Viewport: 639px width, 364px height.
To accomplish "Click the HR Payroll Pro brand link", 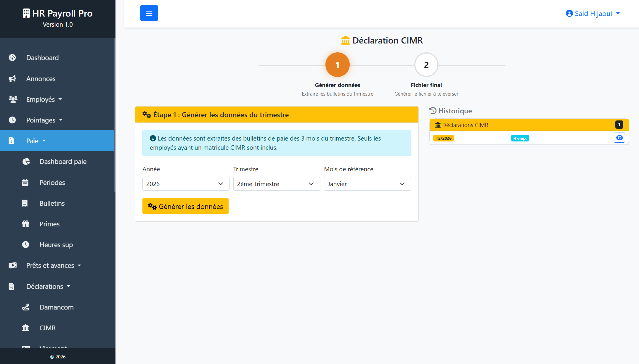I will [58, 13].
